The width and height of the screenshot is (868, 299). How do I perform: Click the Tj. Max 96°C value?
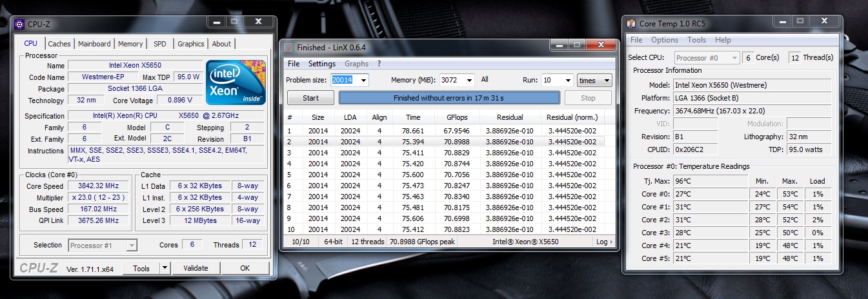point(710,181)
